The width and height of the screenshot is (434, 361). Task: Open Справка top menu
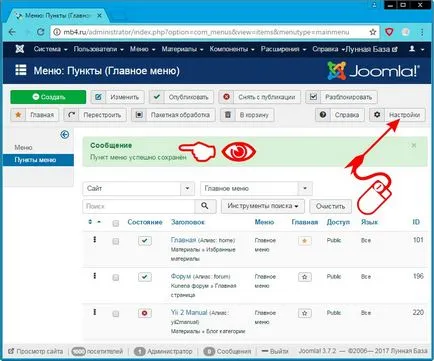pyautogui.click(x=328, y=49)
